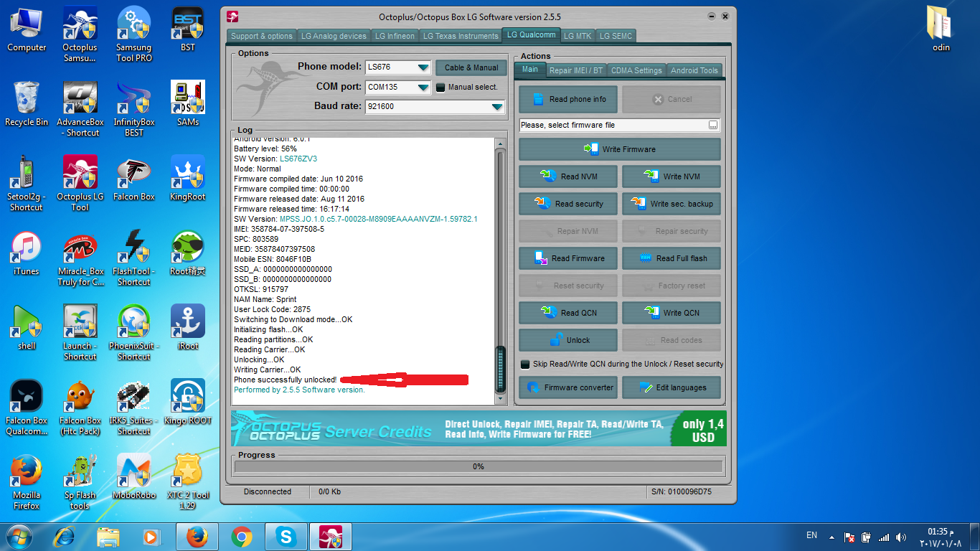Click the EN language indicator in tray
This screenshot has height=551, width=980.
(x=811, y=535)
